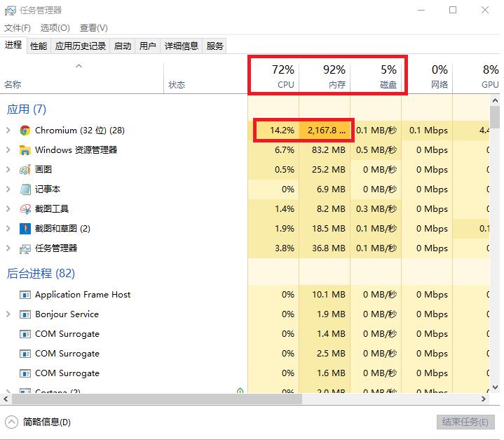Expand the 记事本 process row
The height and width of the screenshot is (440, 504).
pyautogui.click(x=8, y=189)
